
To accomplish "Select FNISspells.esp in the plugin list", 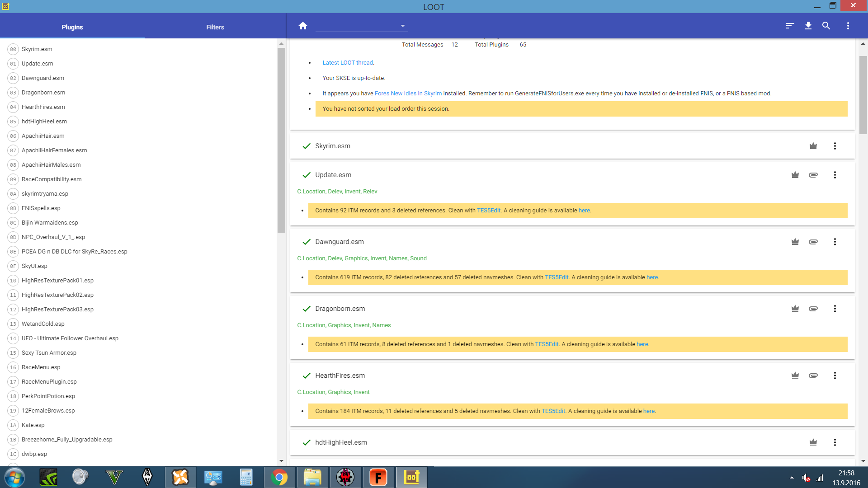I will tap(138, 208).
